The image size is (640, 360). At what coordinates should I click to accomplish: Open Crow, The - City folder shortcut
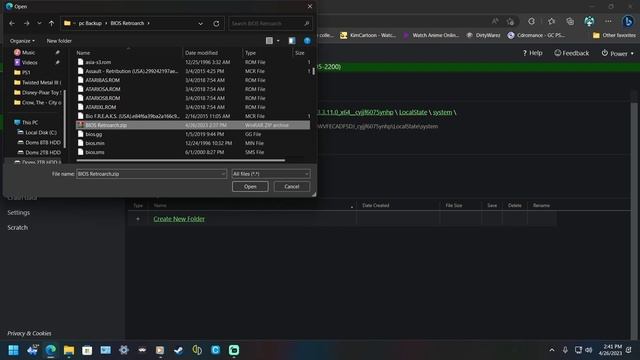point(38,102)
